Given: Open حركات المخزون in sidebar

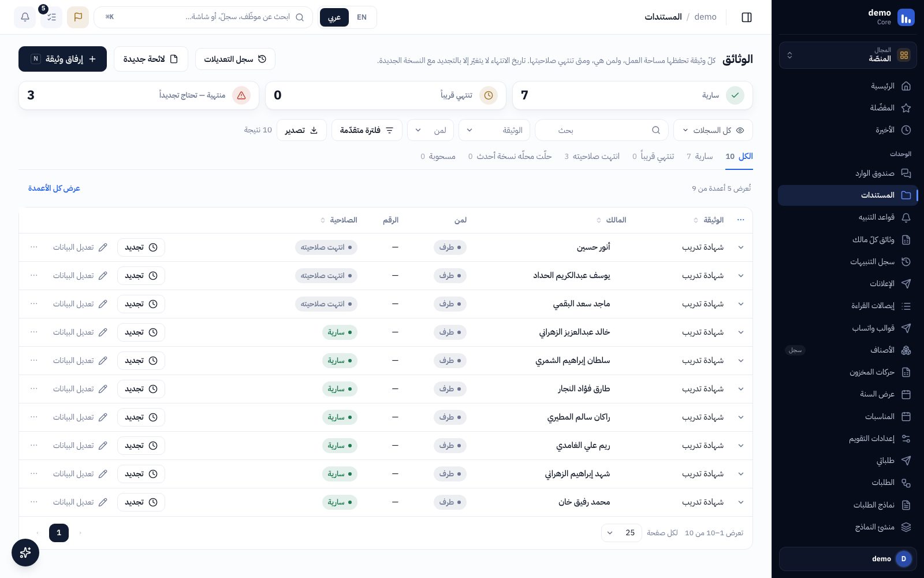Looking at the screenshot, I should click(x=848, y=372).
